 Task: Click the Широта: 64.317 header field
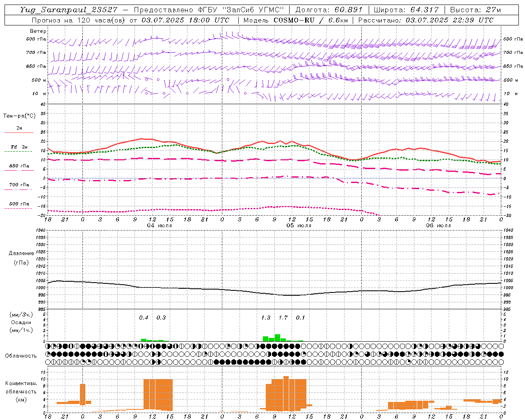pos(406,10)
